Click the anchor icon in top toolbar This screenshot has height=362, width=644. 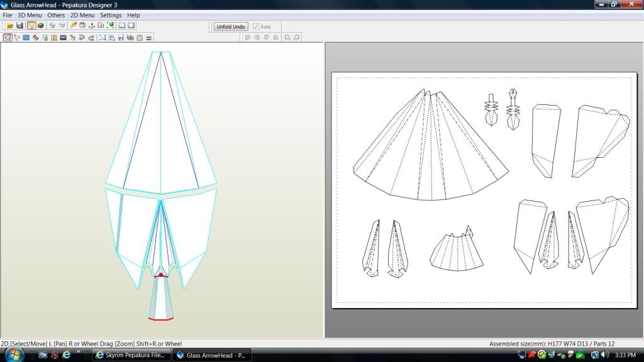tap(92, 25)
